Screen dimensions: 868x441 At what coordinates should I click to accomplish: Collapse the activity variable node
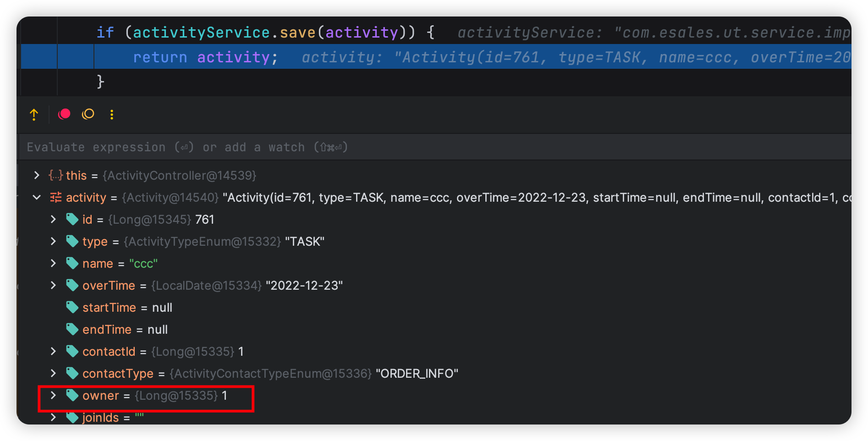click(x=37, y=197)
